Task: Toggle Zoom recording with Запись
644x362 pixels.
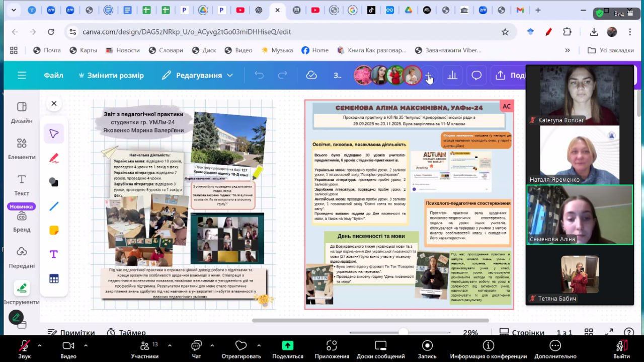Action: pos(427,346)
